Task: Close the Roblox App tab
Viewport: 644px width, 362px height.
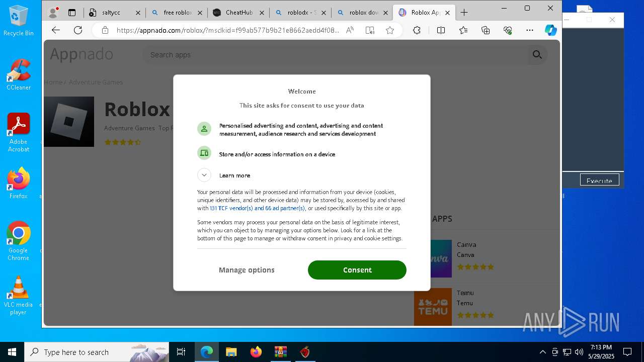Action: coord(447,13)
